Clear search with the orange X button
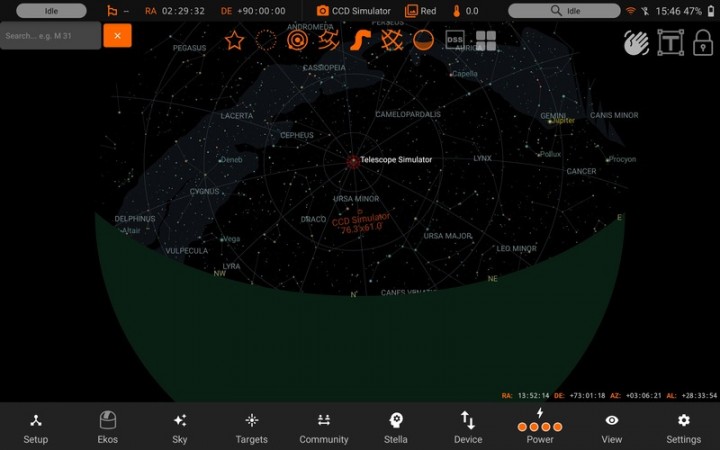The width and height of the screenshot is (720, 450). click(x=117, y=36)
